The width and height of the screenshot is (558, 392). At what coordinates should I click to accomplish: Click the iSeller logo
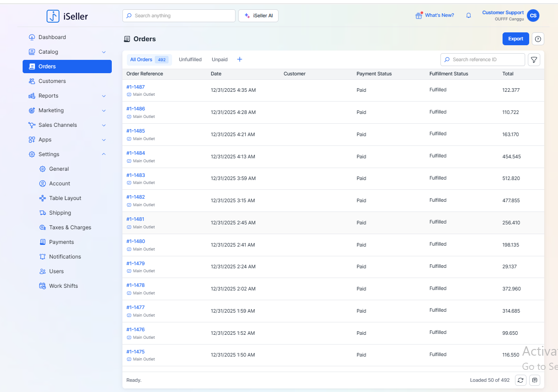[x=67, y=16]
